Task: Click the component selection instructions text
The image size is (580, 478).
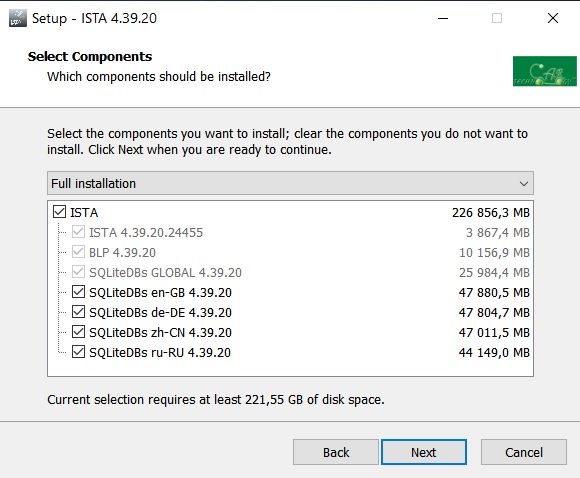Action: [287, 142]
